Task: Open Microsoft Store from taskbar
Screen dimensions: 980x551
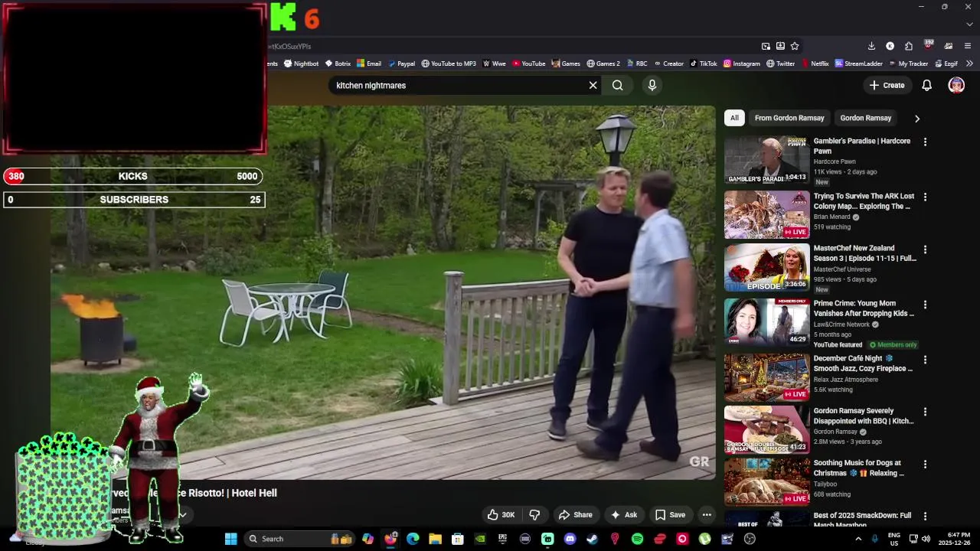Action: point(457,539)
